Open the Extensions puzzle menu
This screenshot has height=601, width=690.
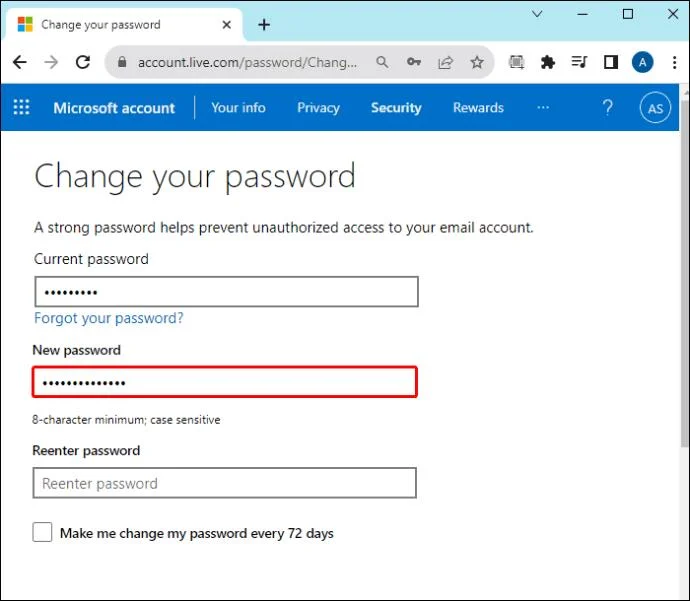tap(548, 62)
